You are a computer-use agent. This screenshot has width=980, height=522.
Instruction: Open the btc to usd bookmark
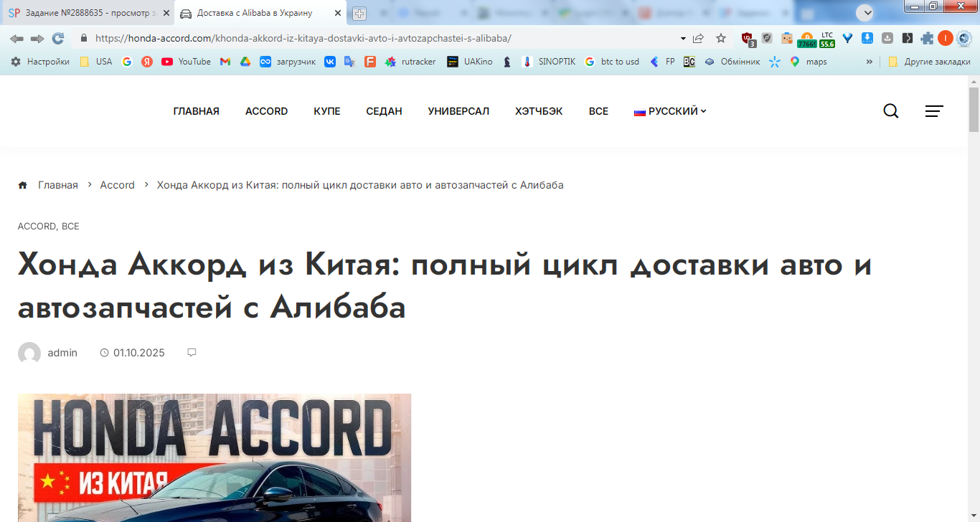(x=612, y=62)
